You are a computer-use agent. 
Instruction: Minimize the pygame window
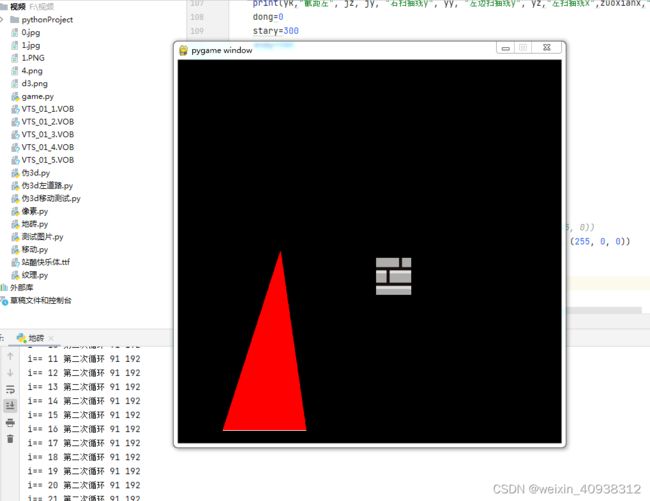[505, 48]
